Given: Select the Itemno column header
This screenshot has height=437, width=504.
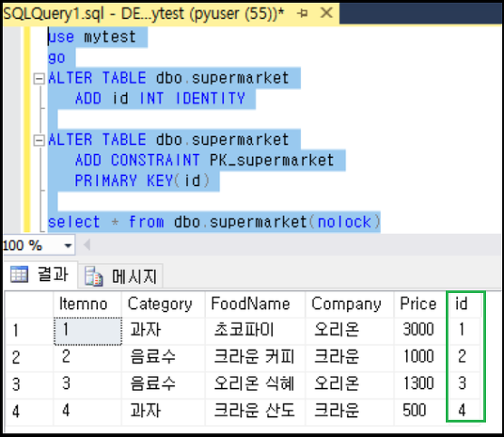Looking at the screenshot, I should click(87, 305).
